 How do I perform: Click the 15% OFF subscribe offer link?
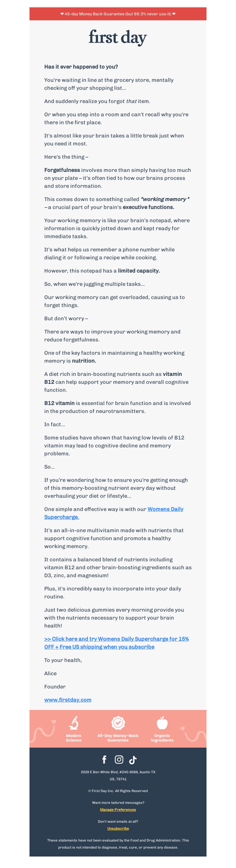click(117, 643)
